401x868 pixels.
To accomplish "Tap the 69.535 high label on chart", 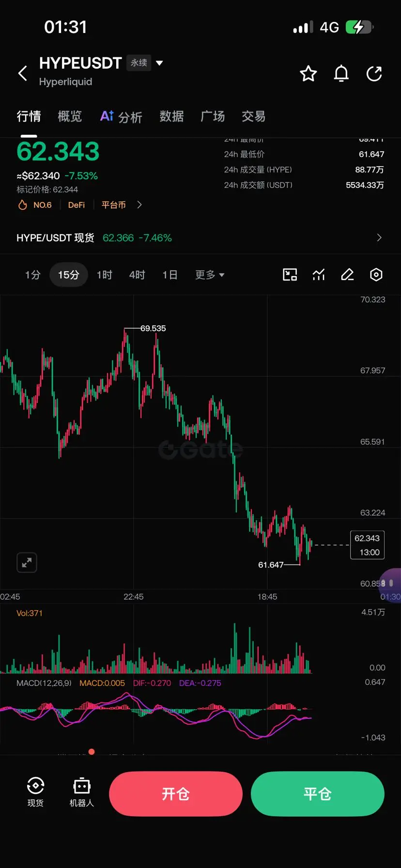I will (153, 328).
